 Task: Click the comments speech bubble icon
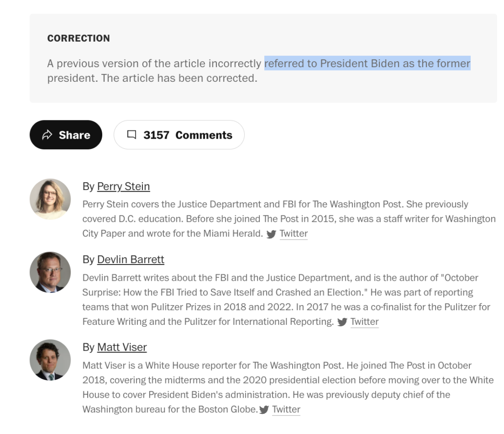tap(132, 135)
